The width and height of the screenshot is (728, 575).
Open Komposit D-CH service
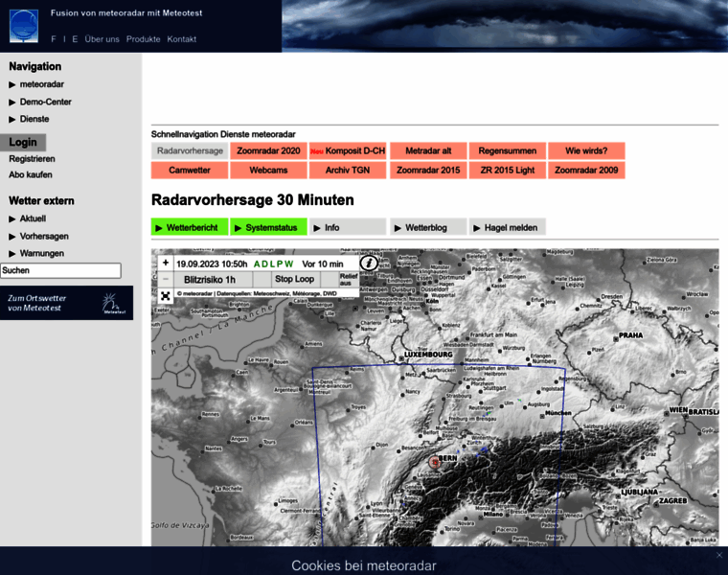click(x=348, y=151)
